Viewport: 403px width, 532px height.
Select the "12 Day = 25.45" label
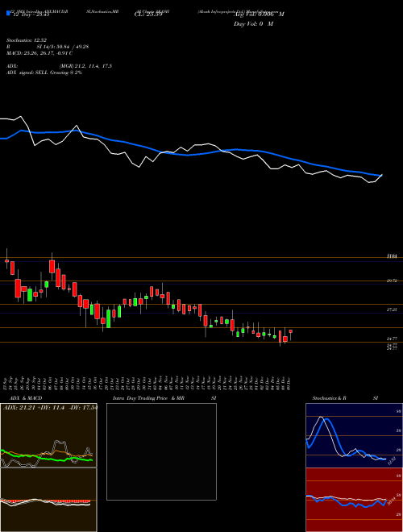pos(30,15)
